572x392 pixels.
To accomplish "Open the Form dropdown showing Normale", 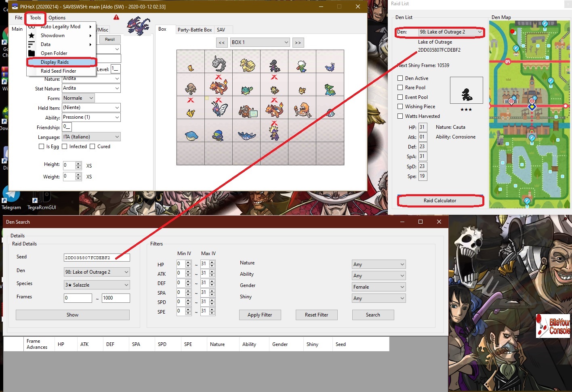I will point(78,98).
